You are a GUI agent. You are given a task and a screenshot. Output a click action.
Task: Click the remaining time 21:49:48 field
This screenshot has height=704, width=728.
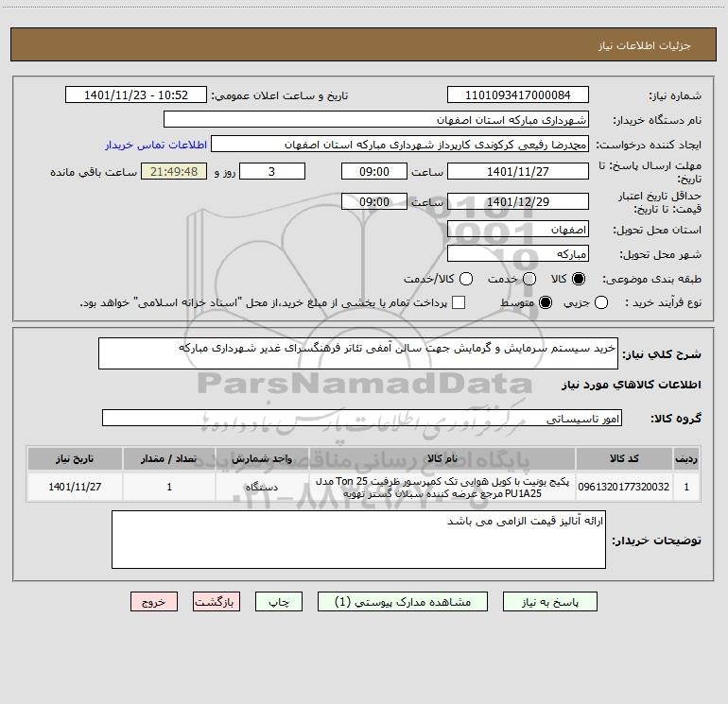pos(174,171)
